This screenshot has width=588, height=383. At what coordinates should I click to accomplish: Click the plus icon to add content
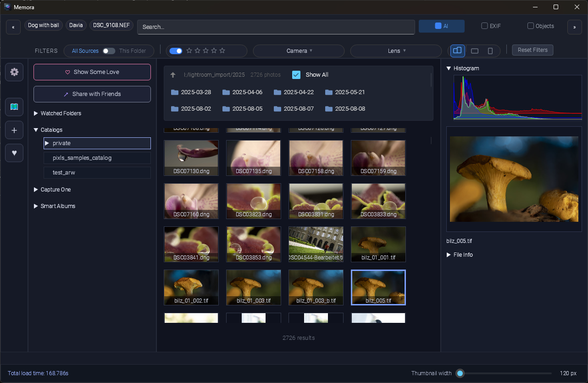point(14,130)
